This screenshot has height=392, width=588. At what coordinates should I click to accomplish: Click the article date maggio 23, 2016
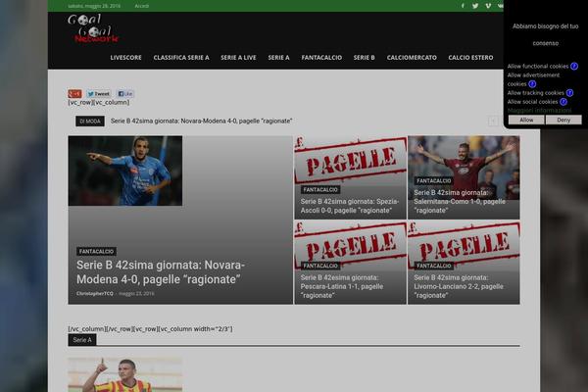click(x=136, y=293)
